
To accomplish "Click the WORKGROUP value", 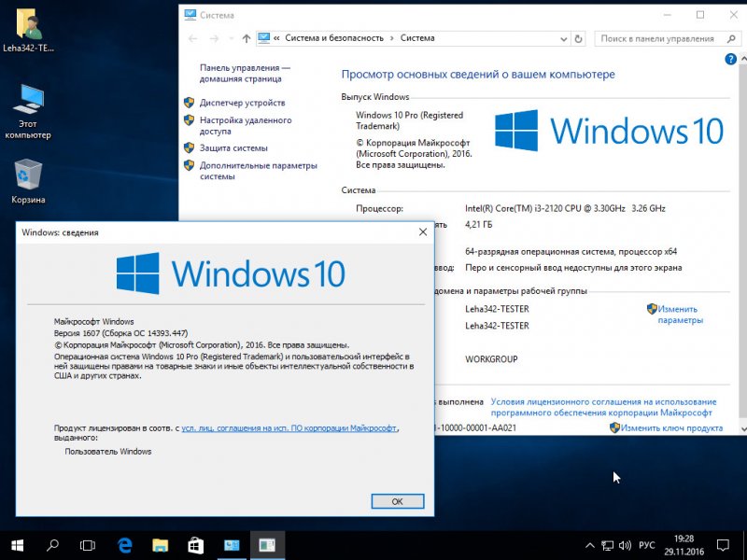I will (491, 359).
